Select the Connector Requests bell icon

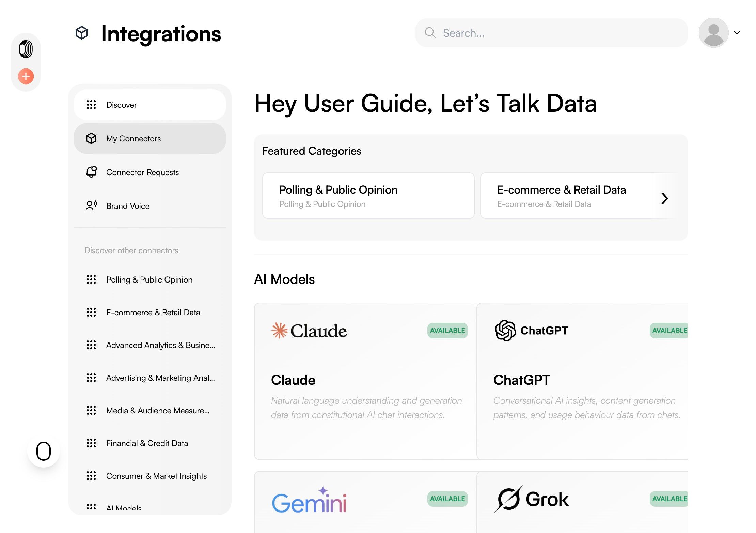[91, 172]
